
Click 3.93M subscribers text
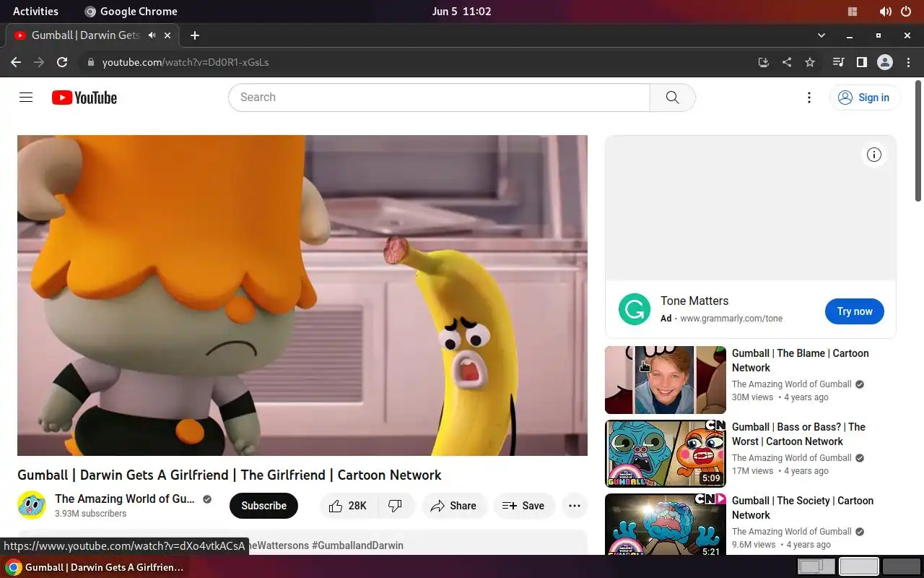point(91,514)
